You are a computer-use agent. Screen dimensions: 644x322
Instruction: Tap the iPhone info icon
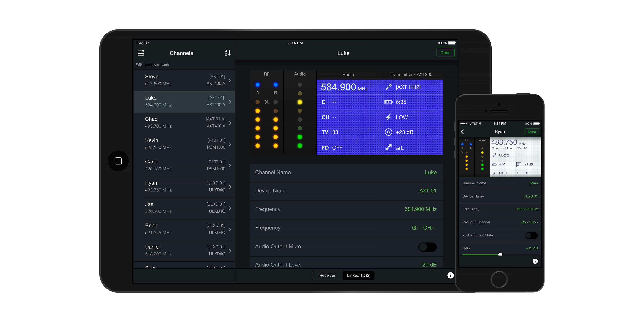535,261
